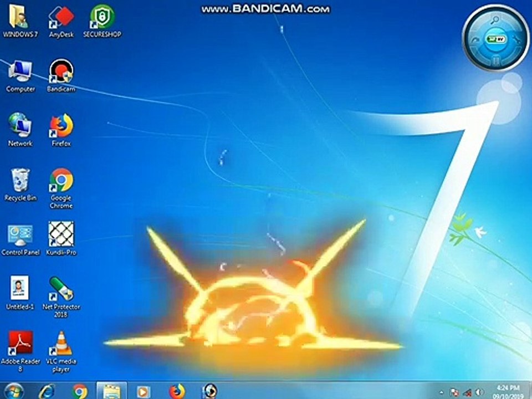Open the WINDOWS 7 folder on desktop
This screenshot has height=399, width=532.
(x=20, y=21)
